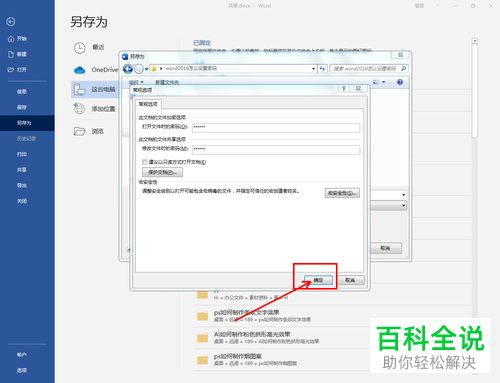
Task: Close the 另存为 file dialog
Action: click(400, 55)
